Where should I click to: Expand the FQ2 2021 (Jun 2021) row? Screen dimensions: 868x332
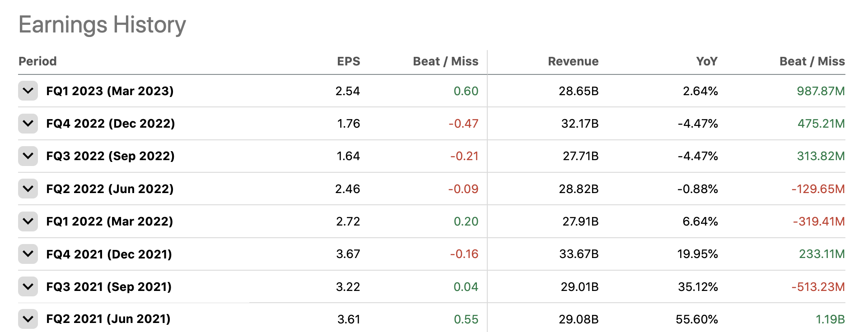[28, 319]
